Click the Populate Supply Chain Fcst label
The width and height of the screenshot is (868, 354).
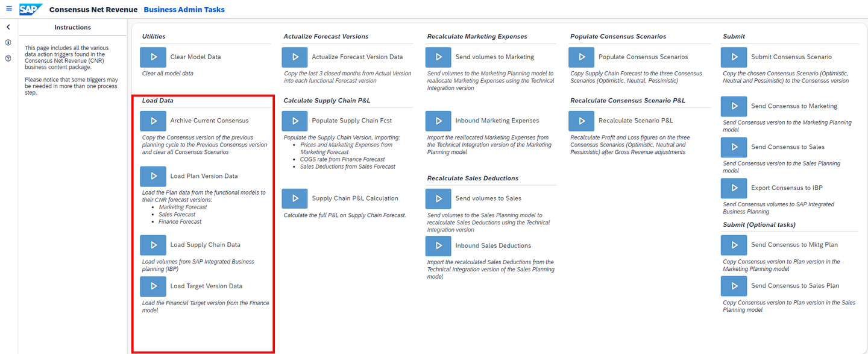[x=352, y=121]
